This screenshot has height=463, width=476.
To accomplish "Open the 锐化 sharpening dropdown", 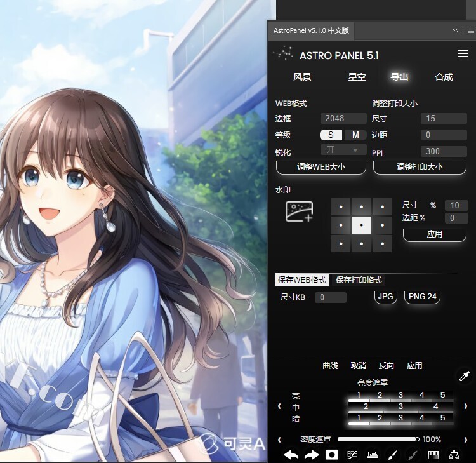I will [343, 151].
